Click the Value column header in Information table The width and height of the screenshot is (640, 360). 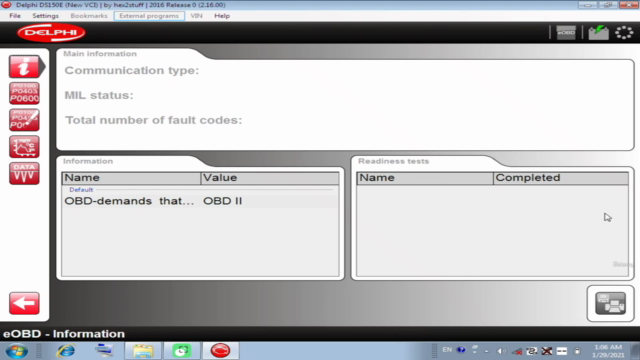(x=270, y=178)
